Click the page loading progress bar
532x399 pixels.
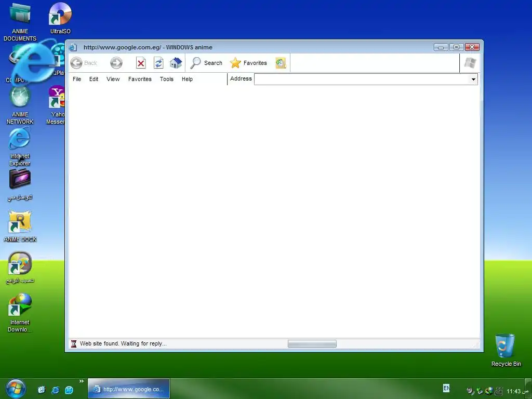pyautogui.click(x=312, y=344)
